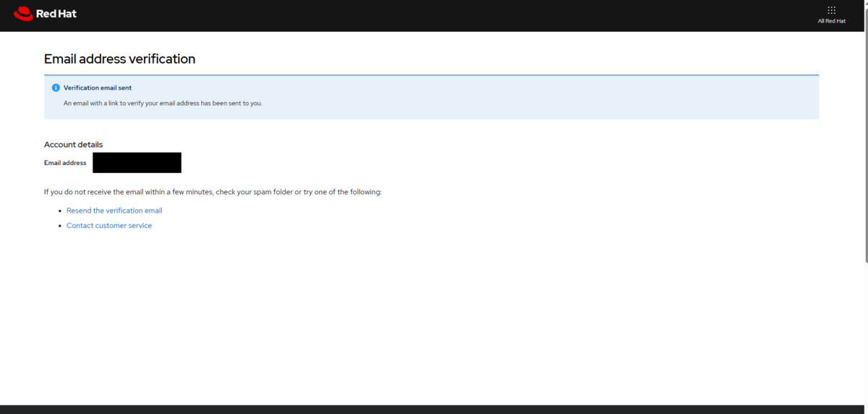The height and width of the screenshot is (414, 868).
Task: Click the Verification email sent title
Action: (x=98, y=88)
